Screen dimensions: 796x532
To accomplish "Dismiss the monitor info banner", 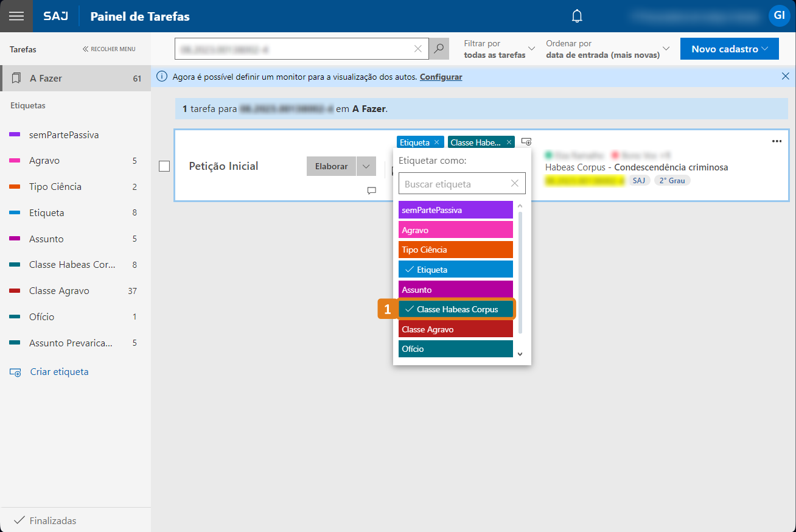I will pyautogui.click(x=785, y=77).
